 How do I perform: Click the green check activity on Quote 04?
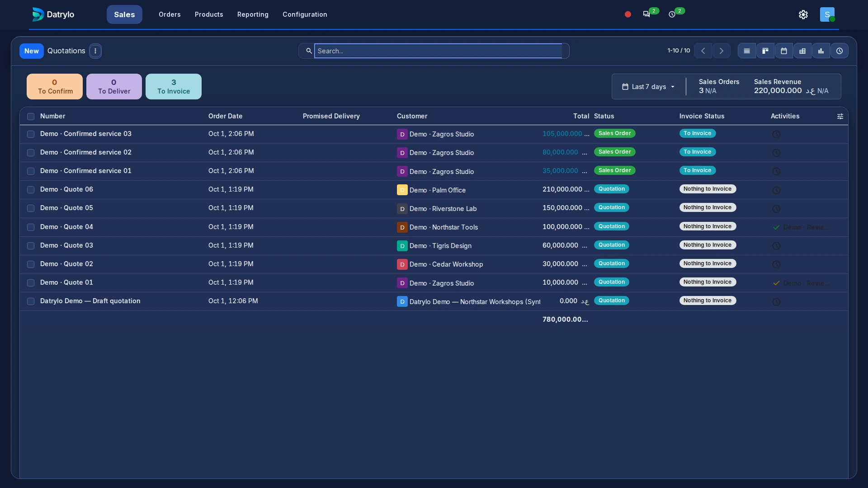tap(776, 227)
